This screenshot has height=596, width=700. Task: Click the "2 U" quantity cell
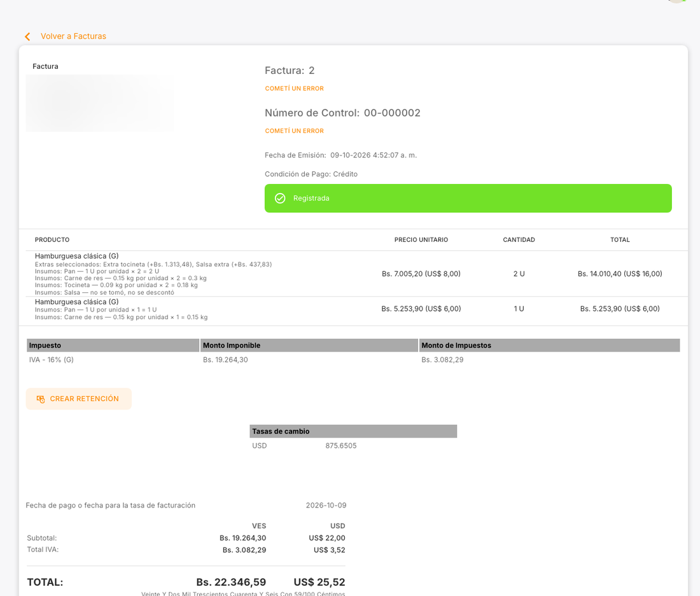point(519,274)
